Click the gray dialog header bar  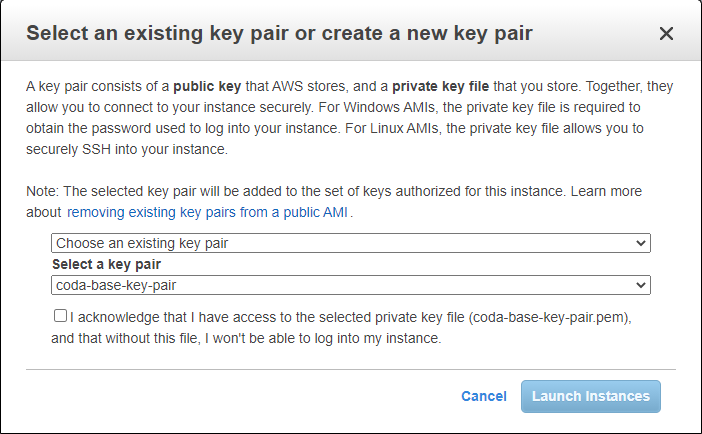tap(351, 30)
